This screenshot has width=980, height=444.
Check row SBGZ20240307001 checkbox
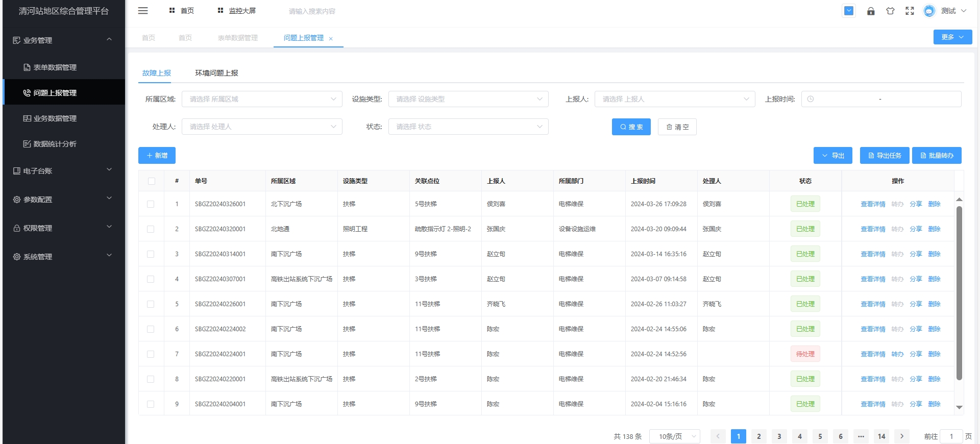(x=151, y=279)
